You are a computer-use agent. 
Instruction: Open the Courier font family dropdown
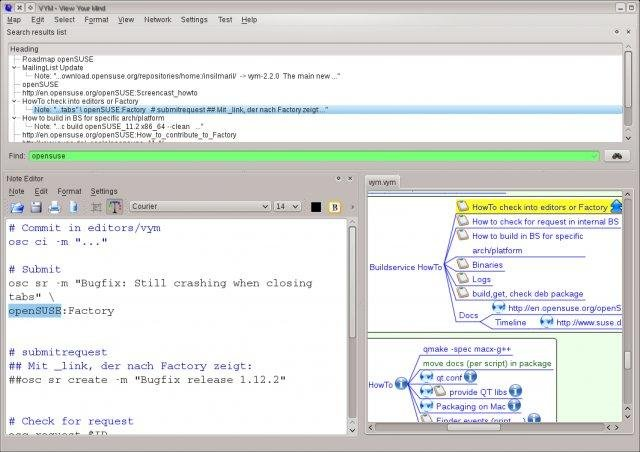199,207
